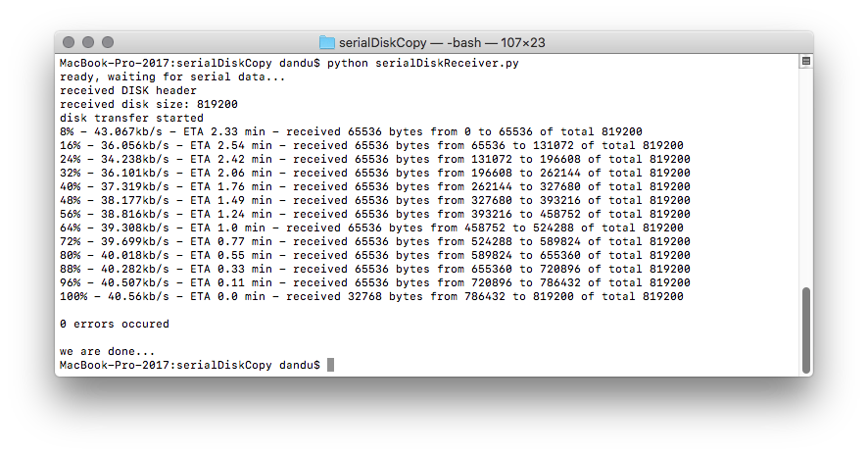This screenshot has height=455, width=868.
Task: Click the 8% progress output line
Action: click(x=351, y=132)
